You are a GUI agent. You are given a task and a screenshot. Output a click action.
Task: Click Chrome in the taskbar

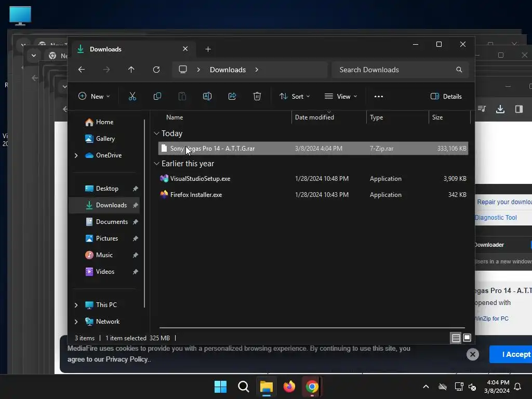point(312,387)
